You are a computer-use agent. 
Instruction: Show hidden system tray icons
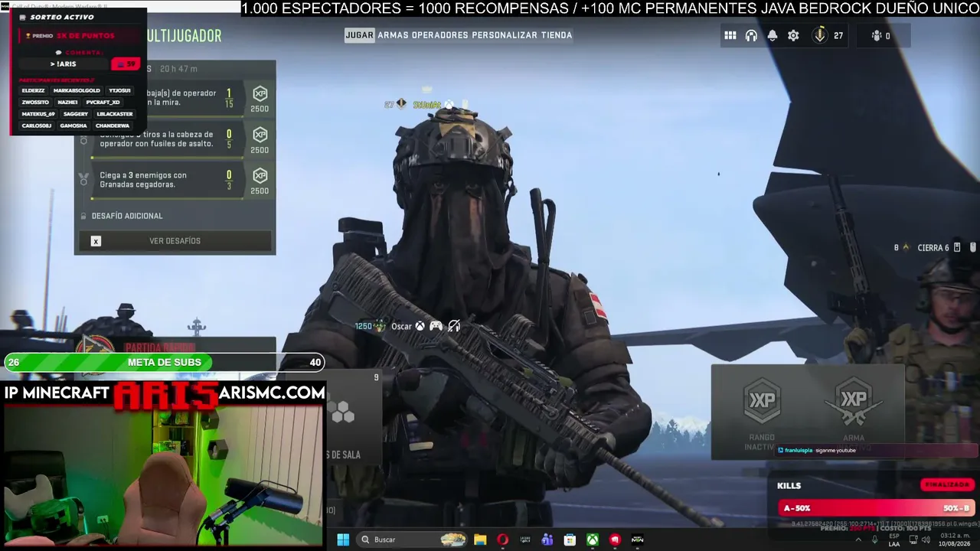tap(857, 540)
